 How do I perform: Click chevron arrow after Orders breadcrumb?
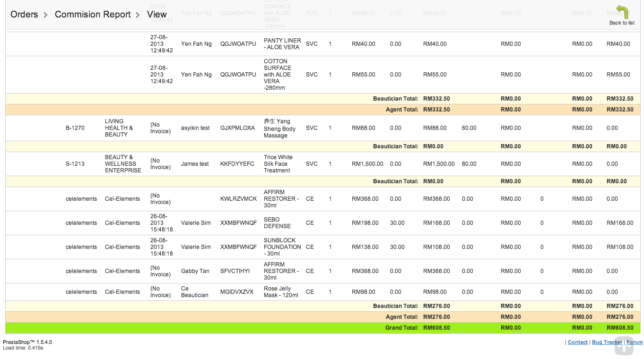pyautogui.click(x=46, y=15)
